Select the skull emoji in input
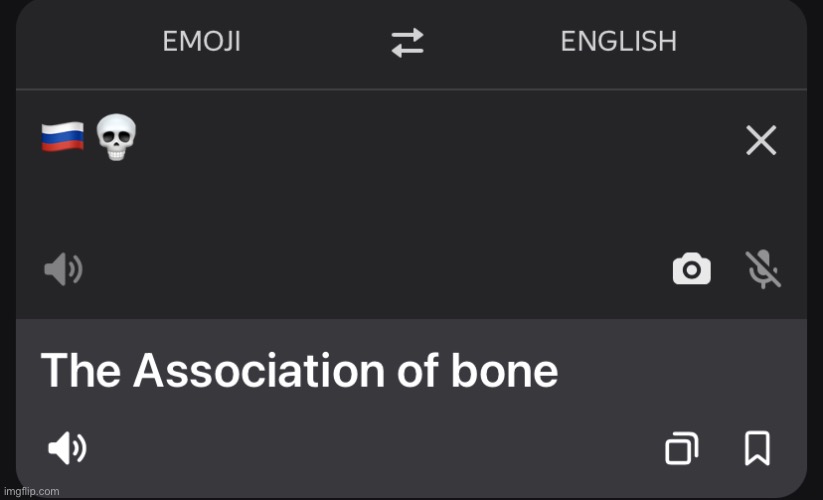Image resolution: width=823 pixels, height=500 pixels. click(116, 137)
